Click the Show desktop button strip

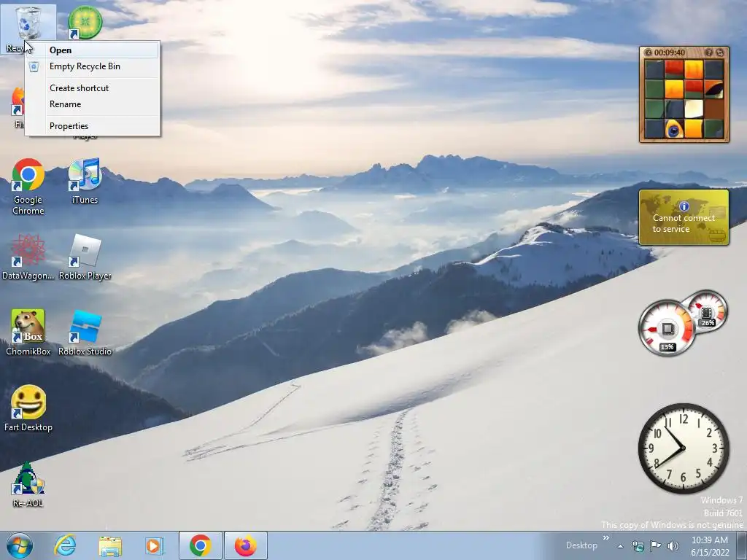(x=742, y=545)
